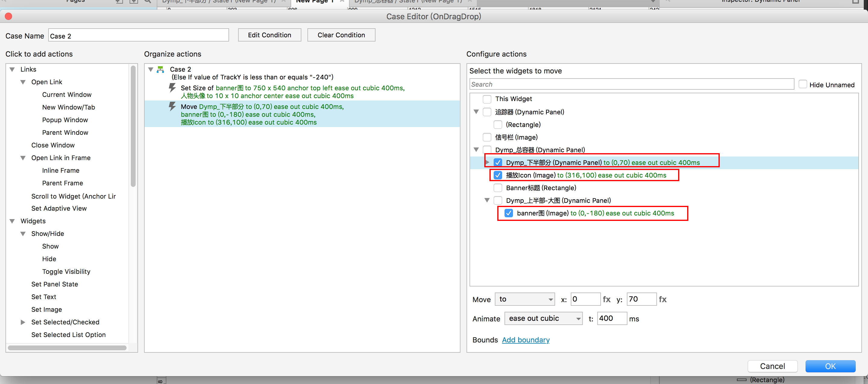The height and width of the screenshot is (384, 868).
Task: Open the Animate ease out cubic dropdown
Action: tap(543, 318)
